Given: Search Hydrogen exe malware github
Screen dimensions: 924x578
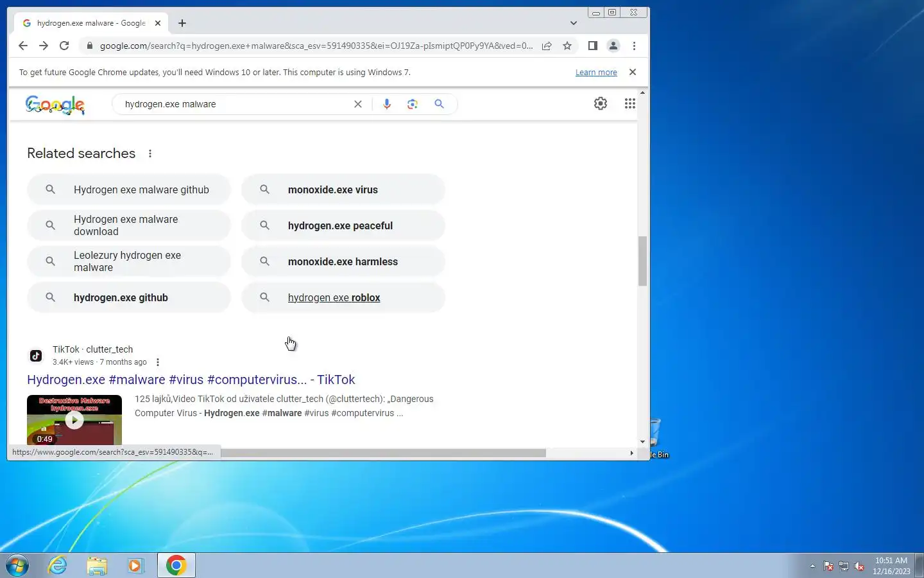Looking at the screenshot, I should tap(129, 189).
